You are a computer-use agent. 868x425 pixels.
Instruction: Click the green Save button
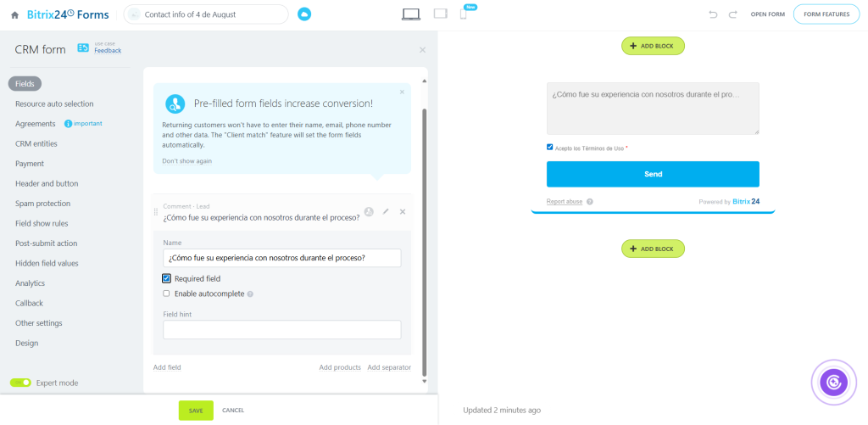pyautogui.click(x=196, y=411)
